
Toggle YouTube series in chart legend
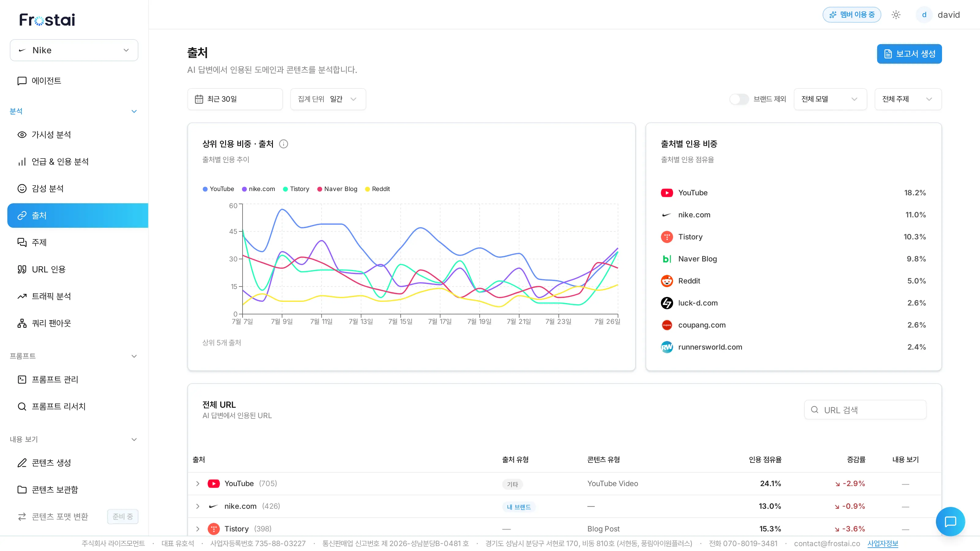coord(218,189)
